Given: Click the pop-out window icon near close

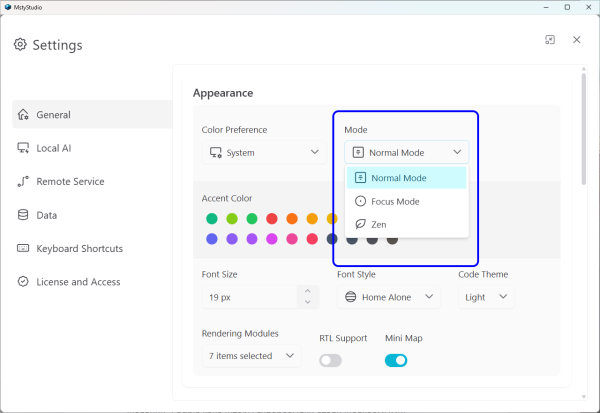Looking at the screenshot, I should pos(550,40).
